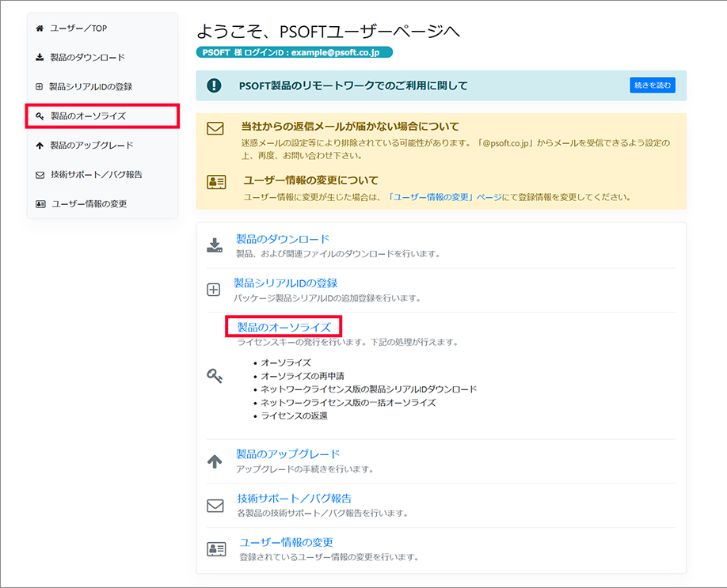Click the ライセンスの返還 bullet item
Screen dimensions: 727x588
pos(294,415)
